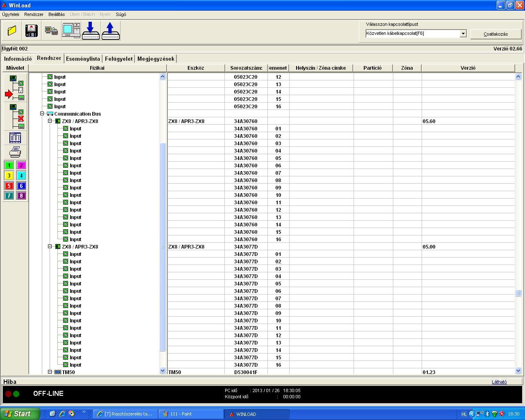Click the Csatlakozás connect button
The height and width of the screenshot is (420, 525).
pos(496,34)
